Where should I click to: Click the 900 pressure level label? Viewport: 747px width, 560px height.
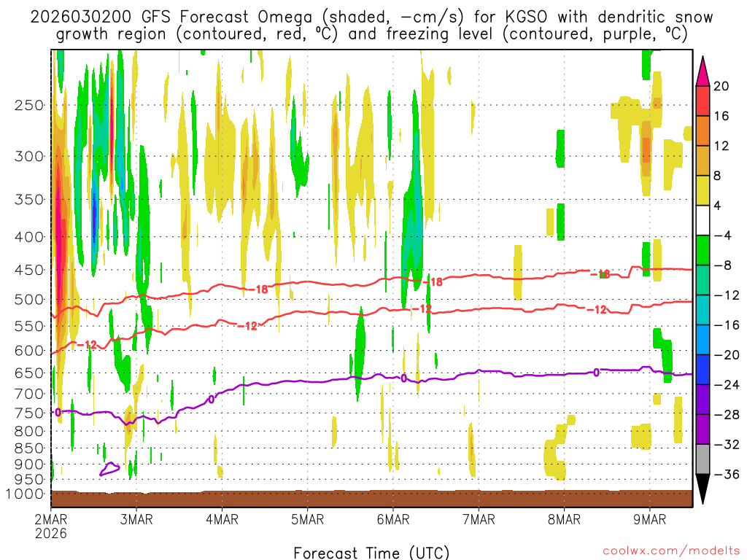pyautogui.click(x=29, y=464)
